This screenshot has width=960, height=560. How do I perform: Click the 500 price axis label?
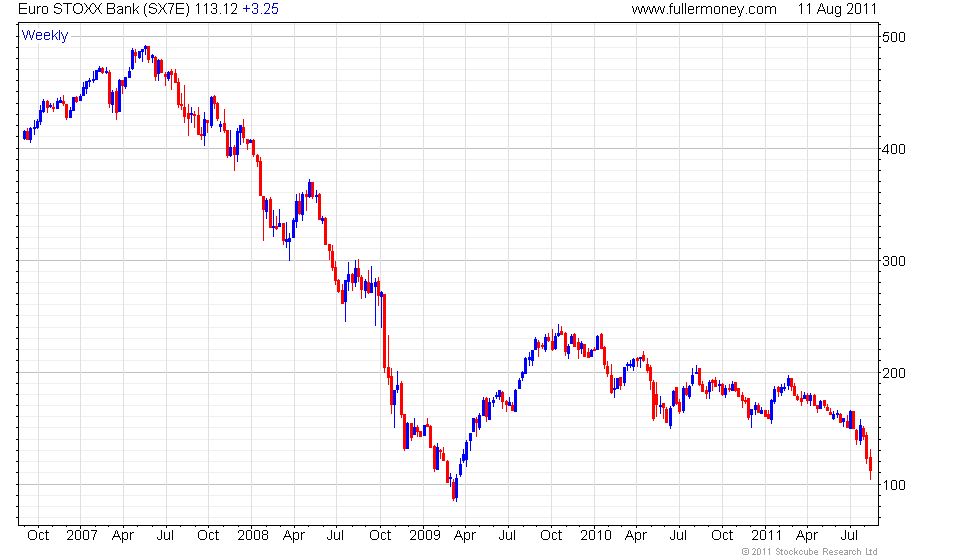click(893, 37)
